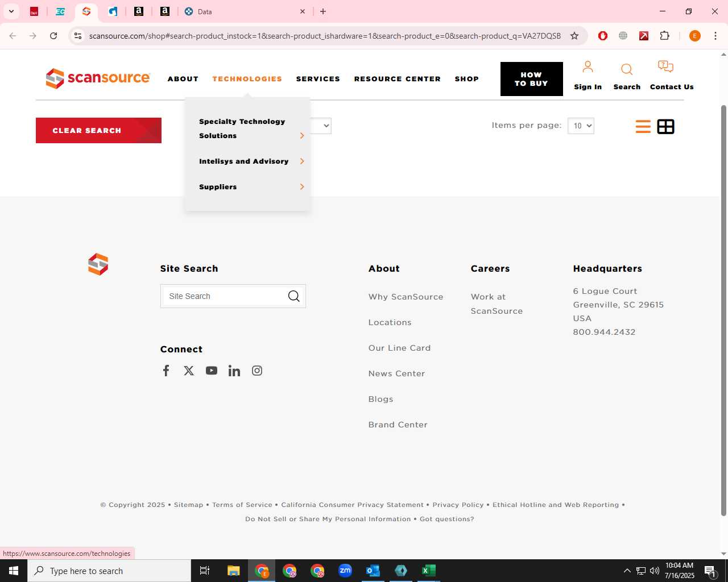This screenshot has height=582, width=728.
Task: Open the Shop menu
Action: click(467, 79)
